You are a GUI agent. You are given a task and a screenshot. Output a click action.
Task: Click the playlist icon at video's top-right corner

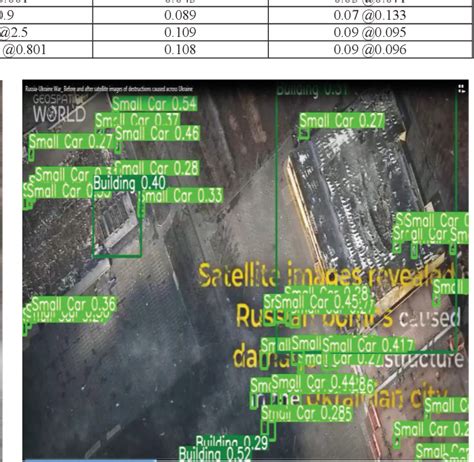[x=461, y=88]
